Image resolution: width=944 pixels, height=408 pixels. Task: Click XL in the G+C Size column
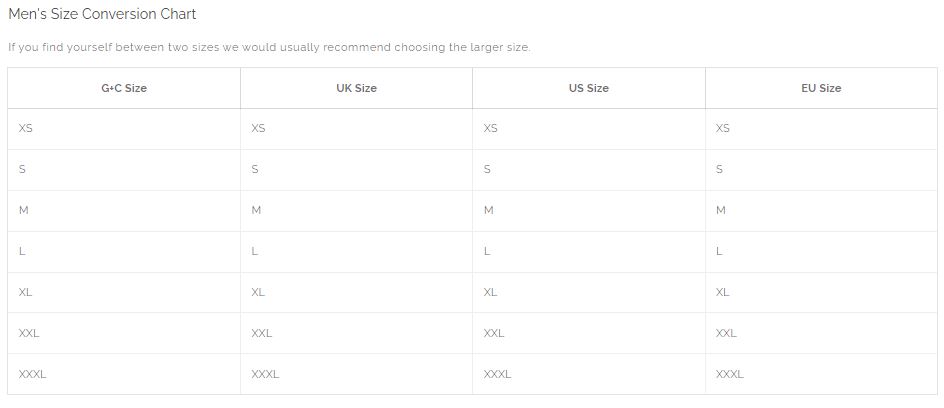pyautogui.click(x=26, y=292)
